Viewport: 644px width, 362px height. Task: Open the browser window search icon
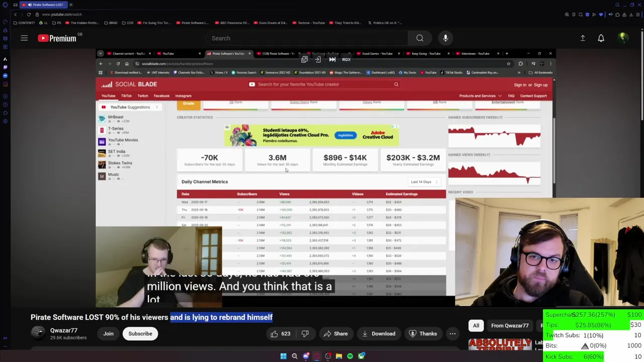click(617, 5)
